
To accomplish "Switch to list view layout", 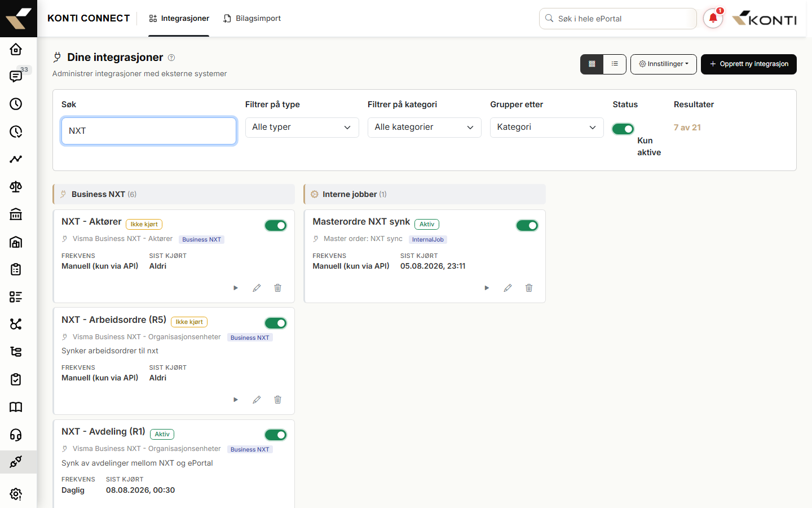I will pyautogui.click(x=615, y=64).
